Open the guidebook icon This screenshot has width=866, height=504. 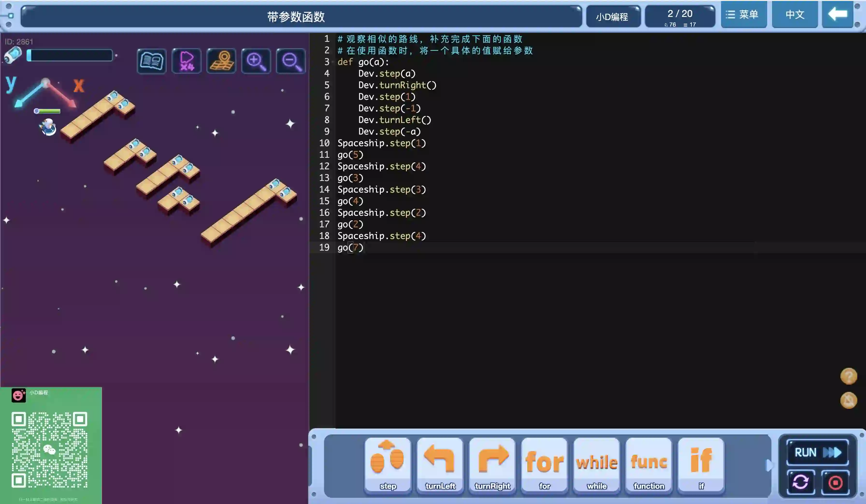coord(151,61)
